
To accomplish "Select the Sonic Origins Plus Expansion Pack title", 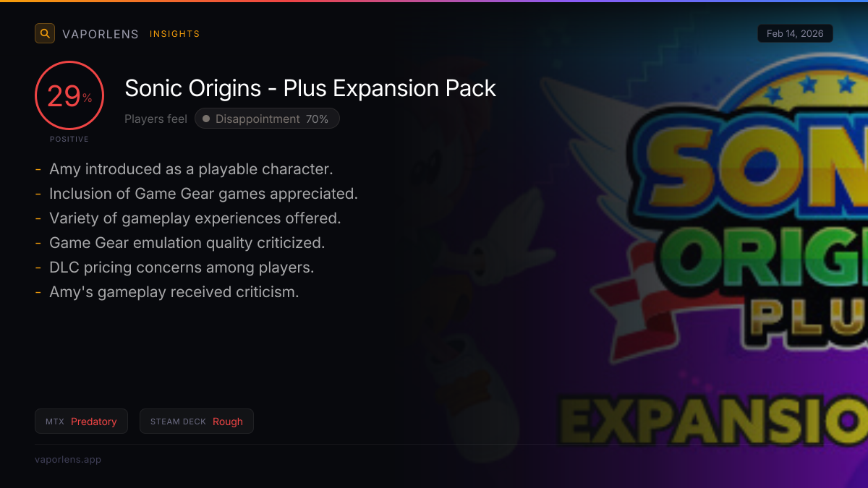I will pyautogui.click(x=310, y=88).
